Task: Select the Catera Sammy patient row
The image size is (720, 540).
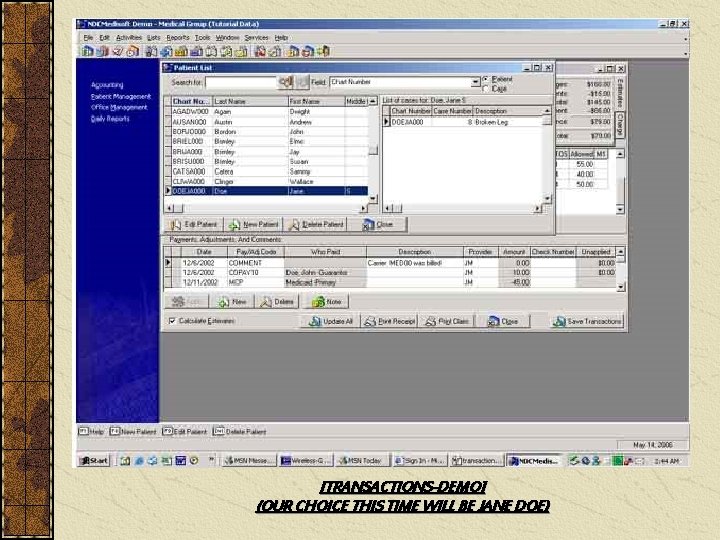Action: click(269, 172)
